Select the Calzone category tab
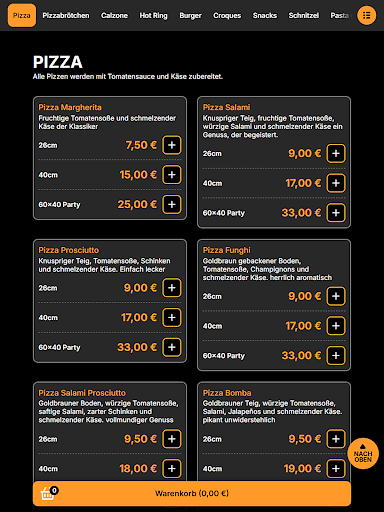 pyautogui.click(x=114, y=15)
